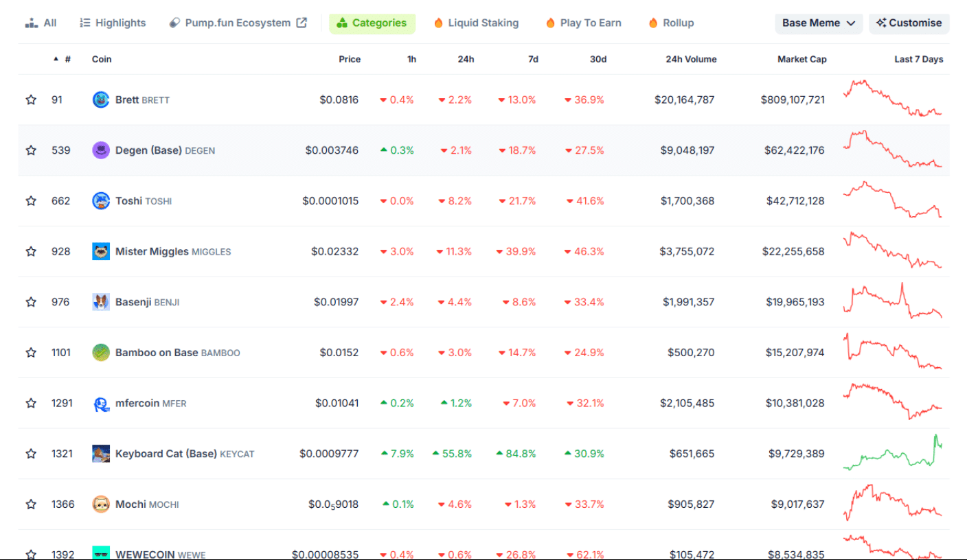Open the Pump.fun Ecosystem external link
967x560 pixels.
pos(238,23)
